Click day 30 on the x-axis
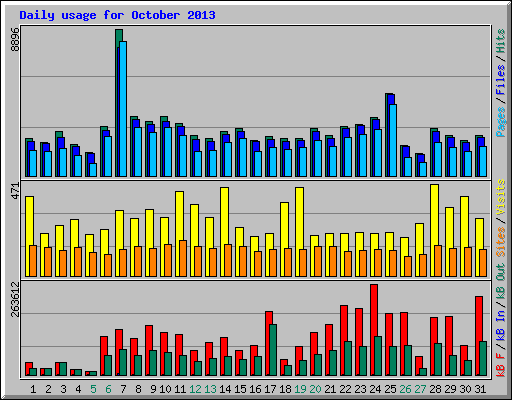The image size is (512, 400). tap(465, 389)
